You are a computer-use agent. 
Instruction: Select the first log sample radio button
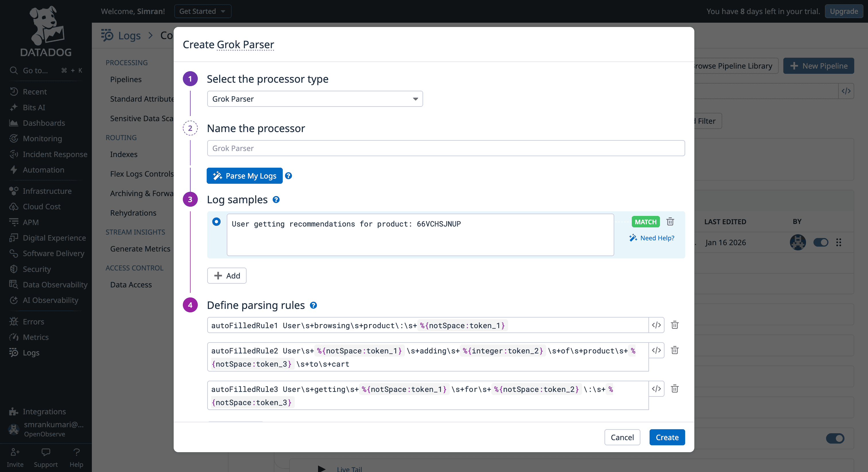click(216, 222)
